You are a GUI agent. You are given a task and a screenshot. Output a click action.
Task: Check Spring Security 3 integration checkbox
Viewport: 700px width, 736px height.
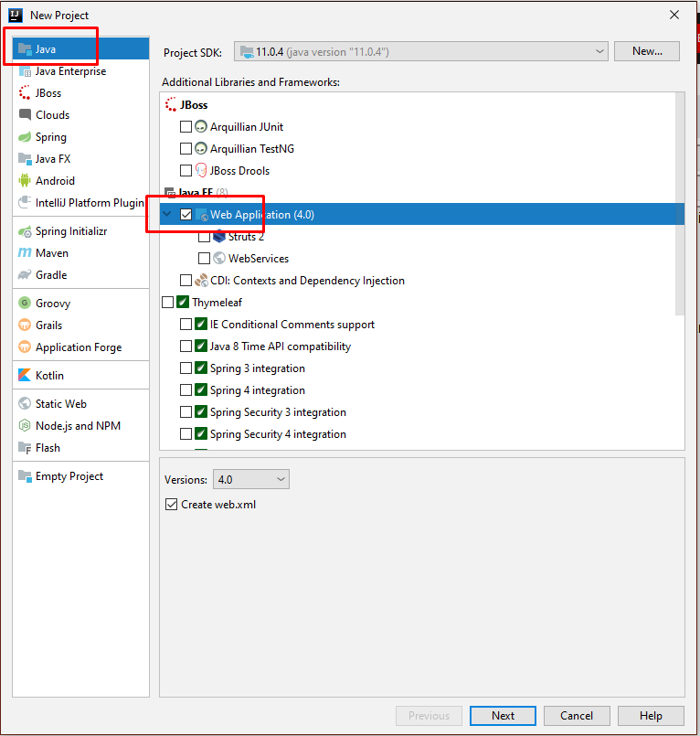tap(186, 411)
